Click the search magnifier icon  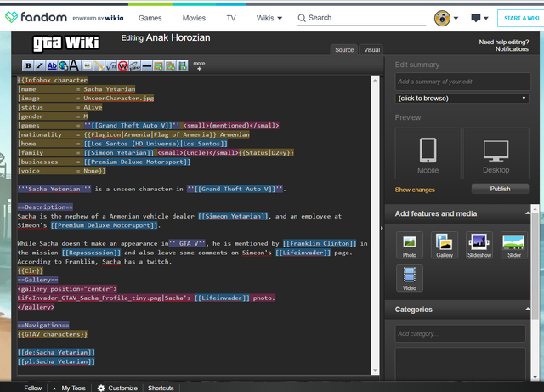[302, 18]
